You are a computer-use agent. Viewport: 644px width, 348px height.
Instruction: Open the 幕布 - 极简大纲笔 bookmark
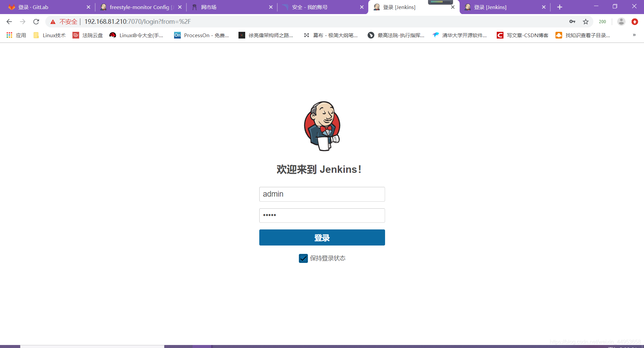[x=330, y=35]
